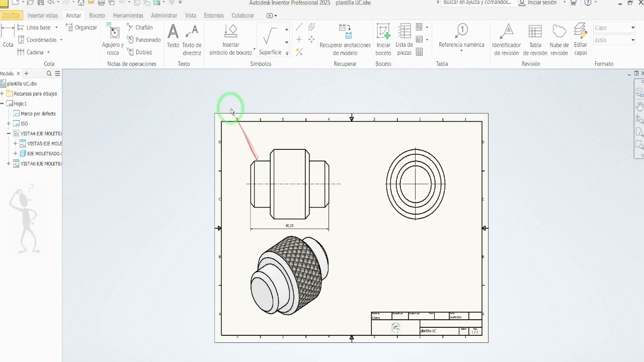Image resolution: width=644 pixels, height=362 pixels.
Task: Expand the Referencia numérica dropdown
Action: point(461,50)
